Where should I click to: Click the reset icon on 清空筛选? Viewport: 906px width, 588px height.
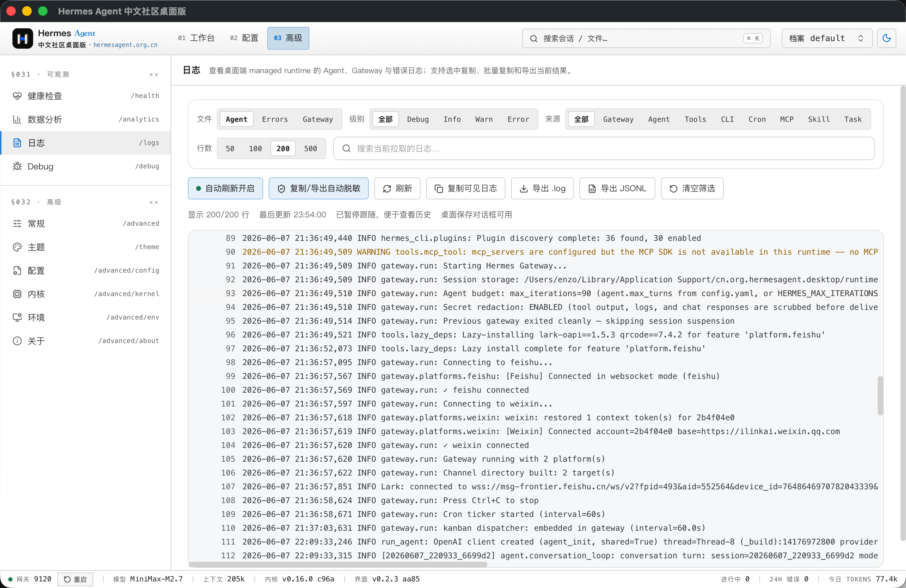(x=673, y=189)
